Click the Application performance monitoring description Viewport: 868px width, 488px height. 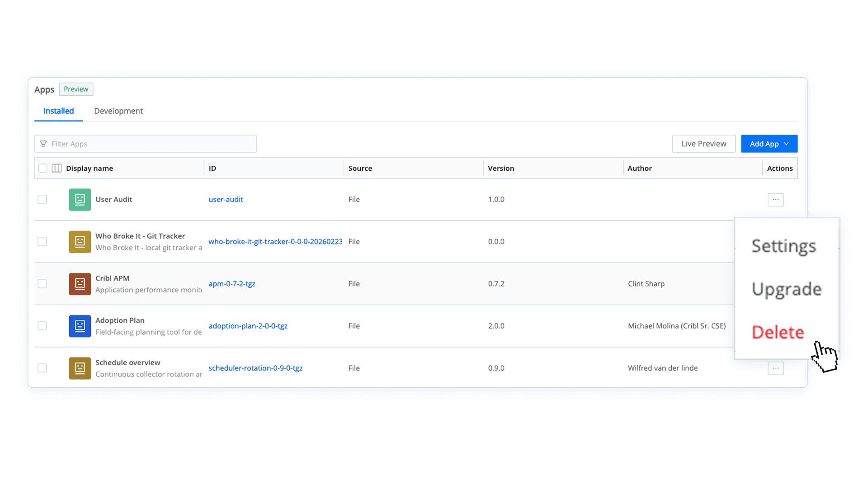click(149, 290)
